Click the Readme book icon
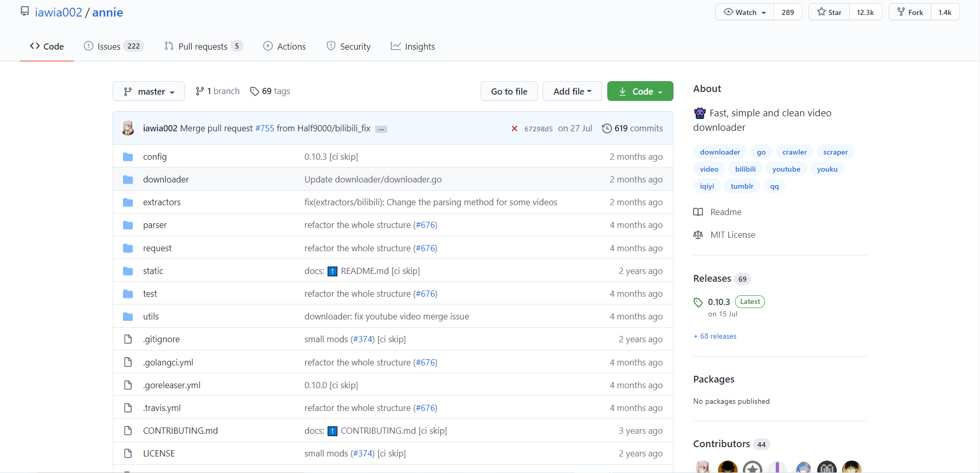 (698, 212)
